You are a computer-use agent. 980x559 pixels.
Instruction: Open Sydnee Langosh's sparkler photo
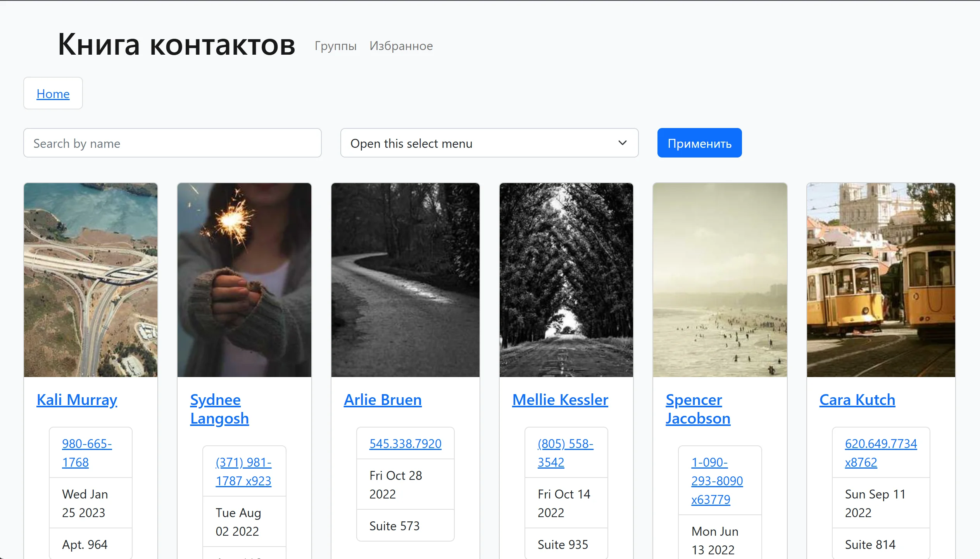click(x=244, y=280)
